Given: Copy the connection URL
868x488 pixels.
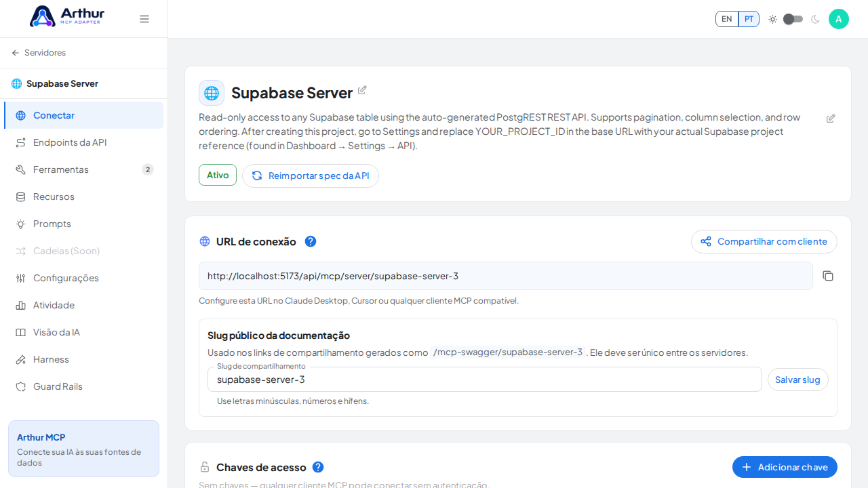Looking at the screenshot, I should (828, 276).
